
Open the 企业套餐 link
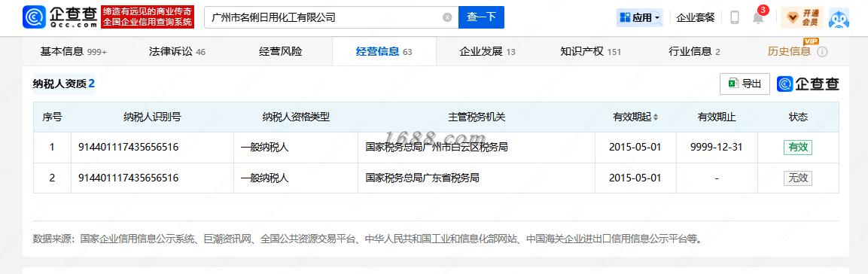click(x=696, y=18)
